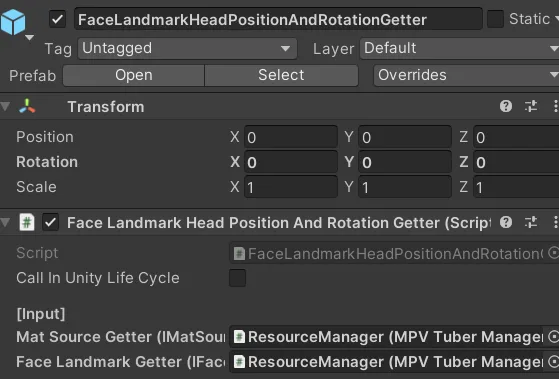The height and width of the screenshot is (379, 559).
Task: Click the Scale Z value field
Action: (x=516, y=187)
